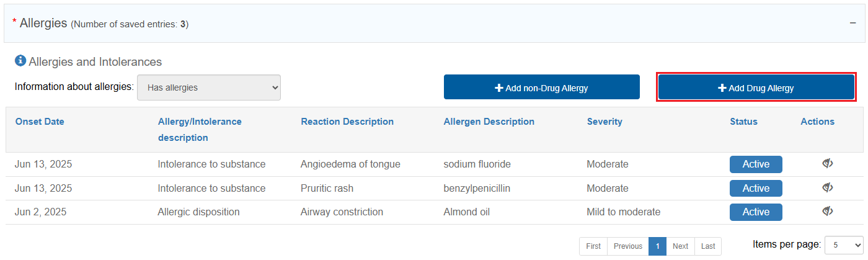Toggle Active status for benzylpenicillin
The height and width of the screenshot is (260, 868).
[x=756, y=188]
